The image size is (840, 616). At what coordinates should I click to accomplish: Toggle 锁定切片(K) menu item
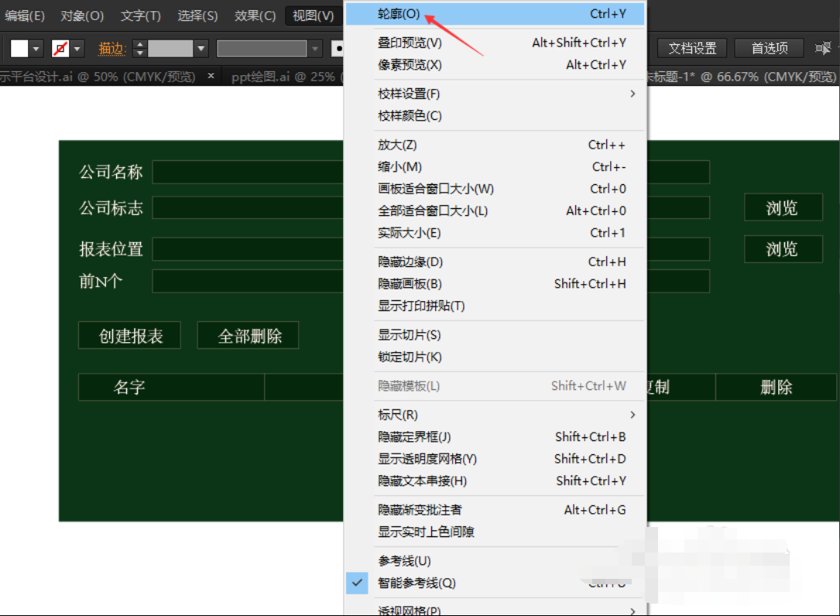pos(495,358)
